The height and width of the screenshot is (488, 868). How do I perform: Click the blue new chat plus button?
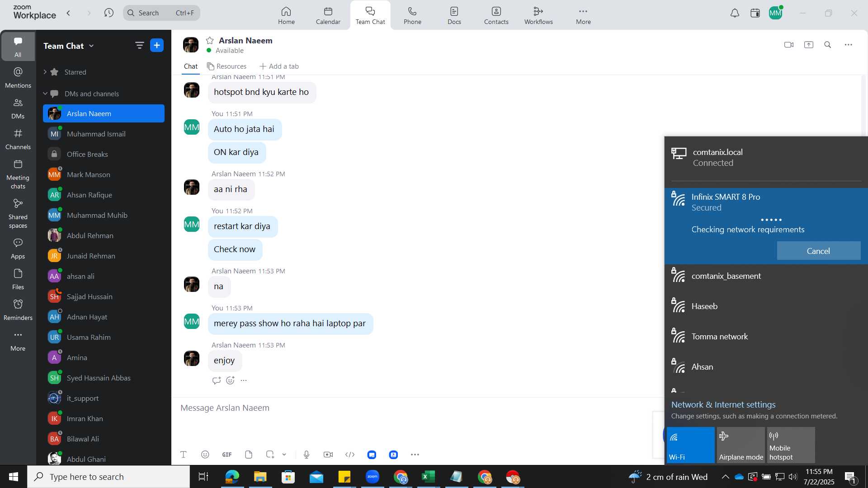[x=157, y=45]
